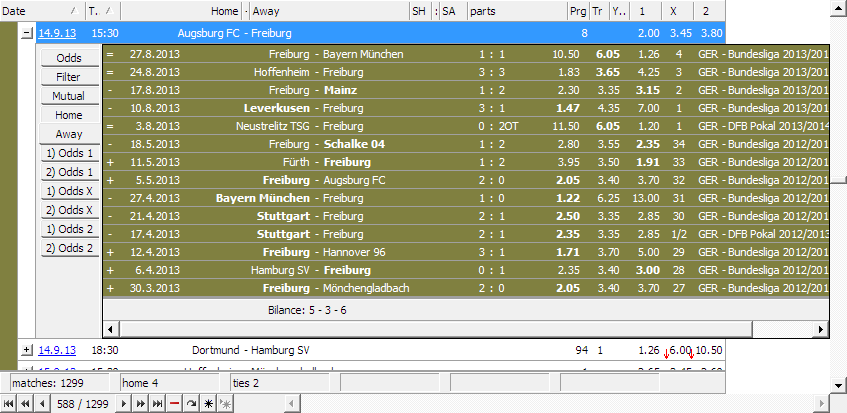The width and height of the screenshot is (847, 413).
Task: Jump forward one page with double-right arrow
Action: [x=140, y=404]
